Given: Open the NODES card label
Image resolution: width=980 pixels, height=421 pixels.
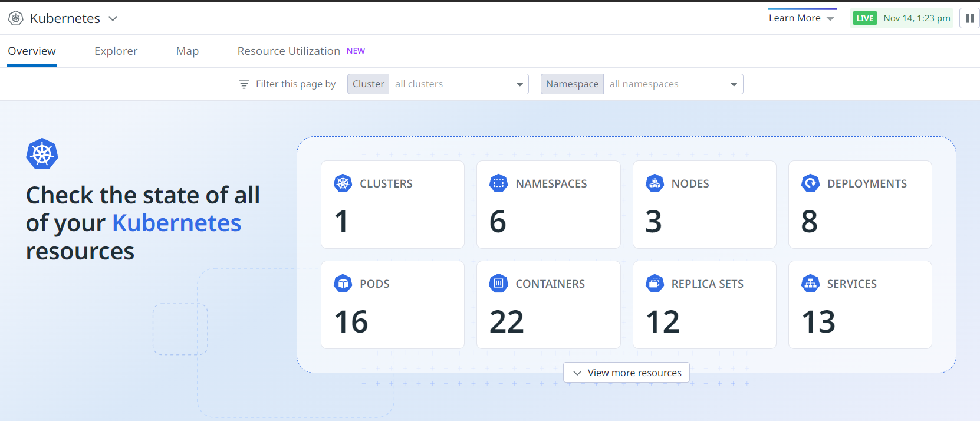Looking at the screenshot, I should pos(690,183).
